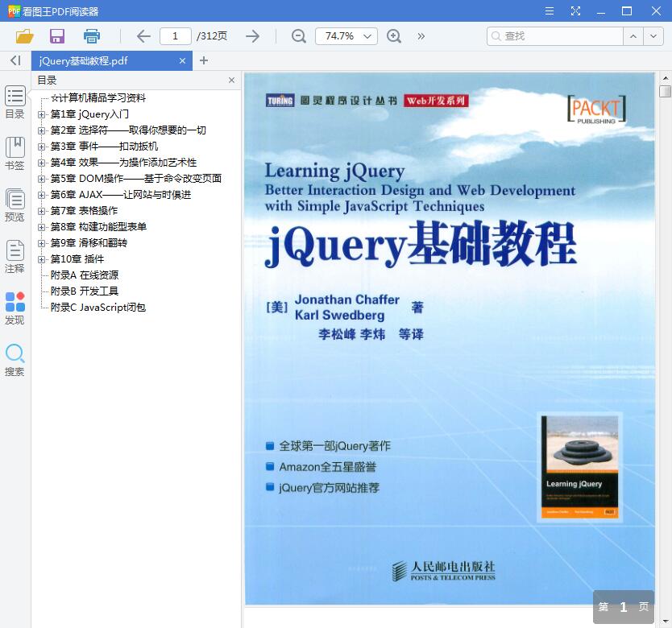Save the PDF using the disk icon
The image size is (672, 628).
(57, 36)
